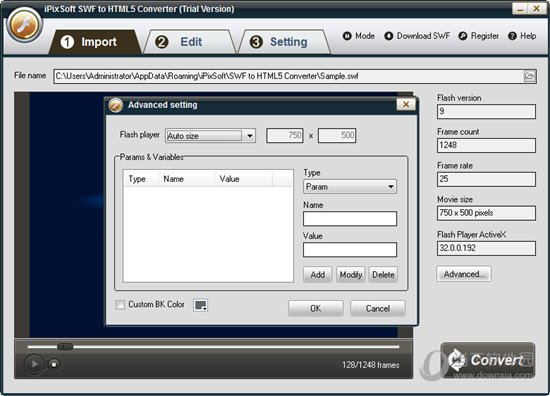Click the Frame count field showing 1248
The height and width of the screenshot is (396, 550).
(486, 145)
